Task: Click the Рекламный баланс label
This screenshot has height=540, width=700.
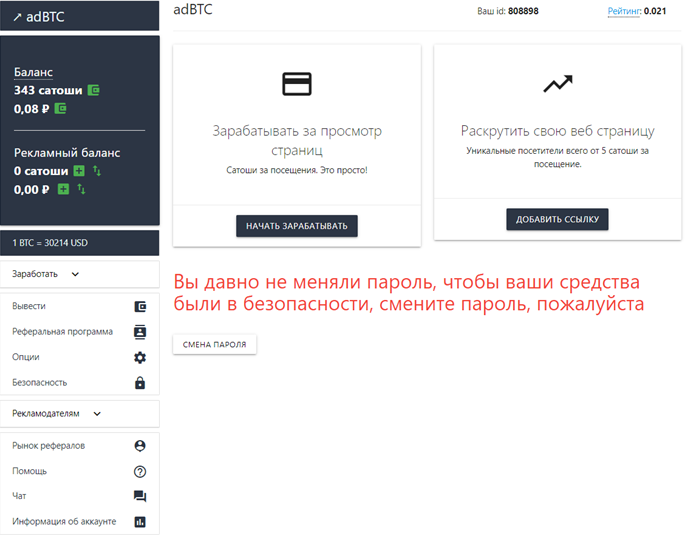Action: [67, 153]
